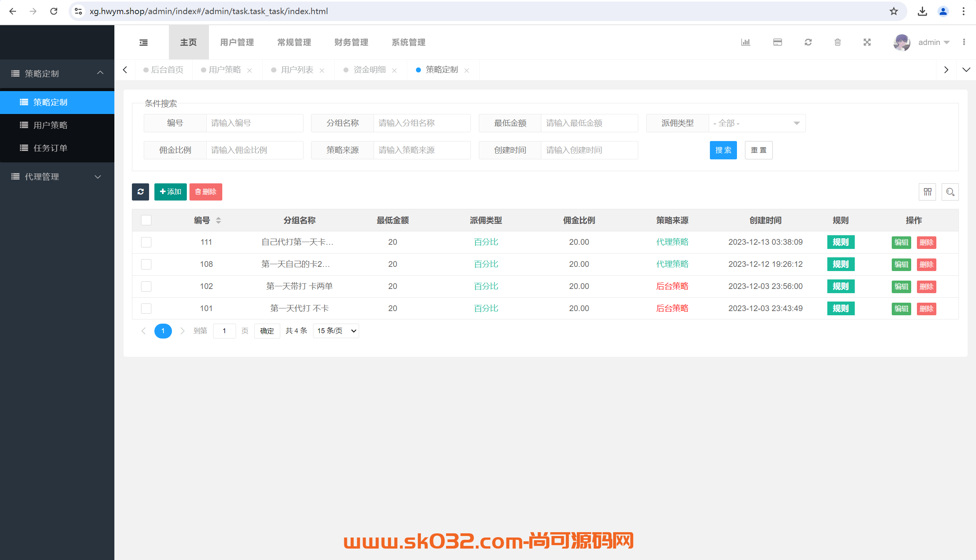Open 用户策略 in the sidebar
The image size is (976, 560).
pyautogui.click(x=57, y=125)
